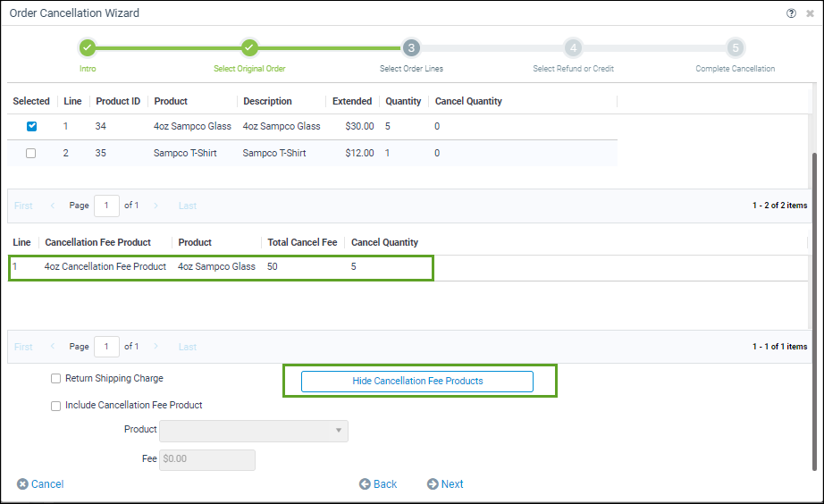Enable Include Cancellation Fee Product
Screen dimensions: 824x504
tap(55, 406)
